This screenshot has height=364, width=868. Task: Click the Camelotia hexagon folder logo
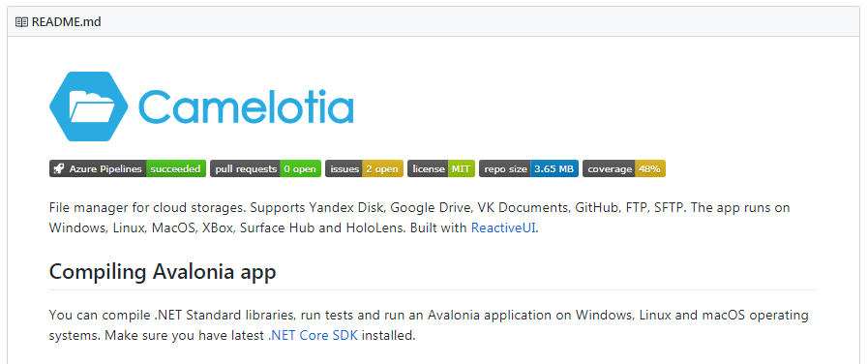(x=89, y=106)
